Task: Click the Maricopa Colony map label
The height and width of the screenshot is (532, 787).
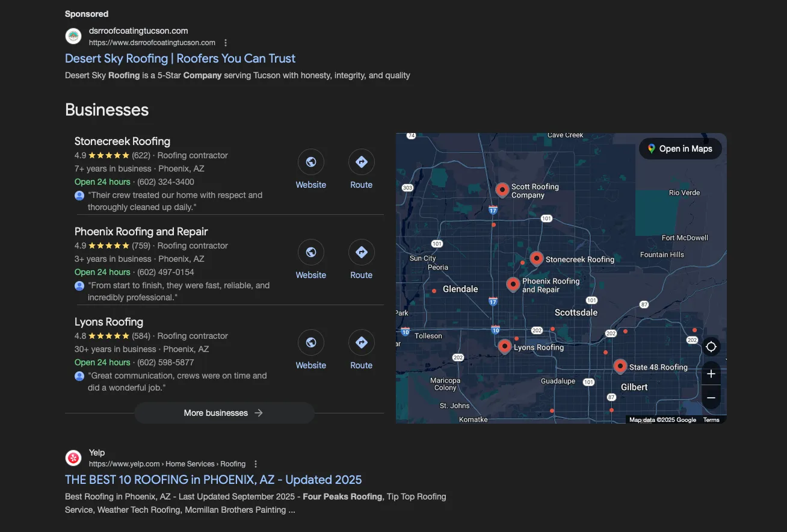Action: tap(445, 384)
